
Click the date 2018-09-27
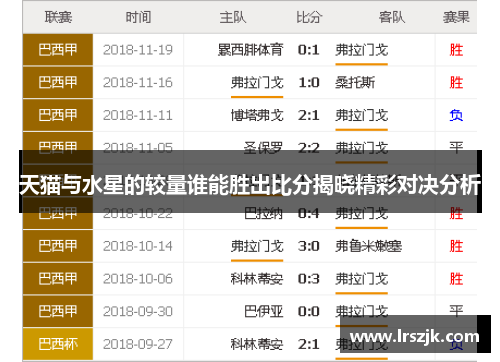tap(138, 344)
